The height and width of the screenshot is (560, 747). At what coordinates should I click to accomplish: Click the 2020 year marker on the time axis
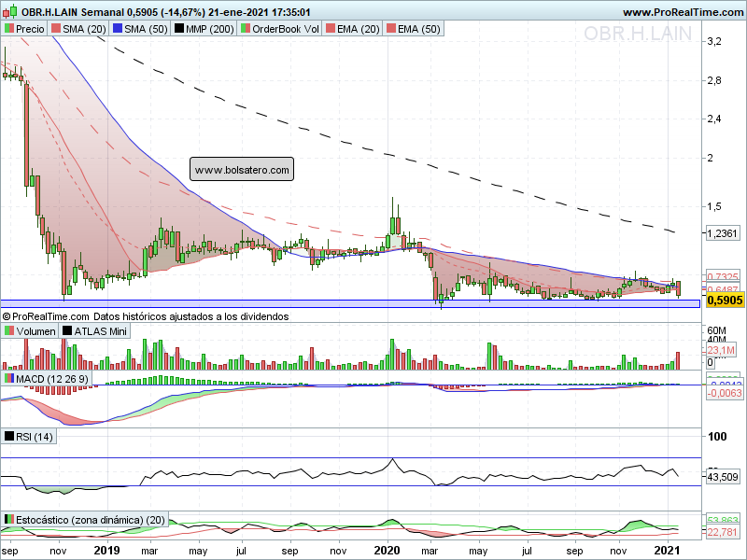pos(387,551)
